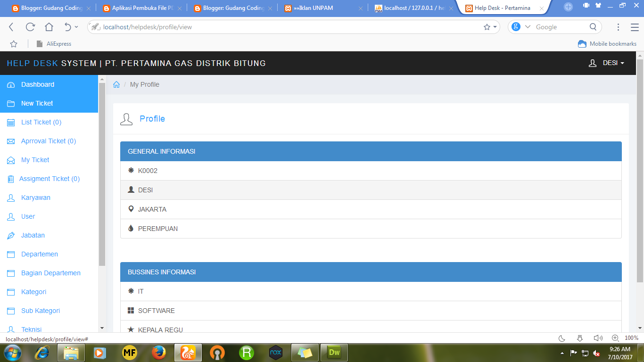Click the BUSSINES INFORMASI panel header

[371, 272]
